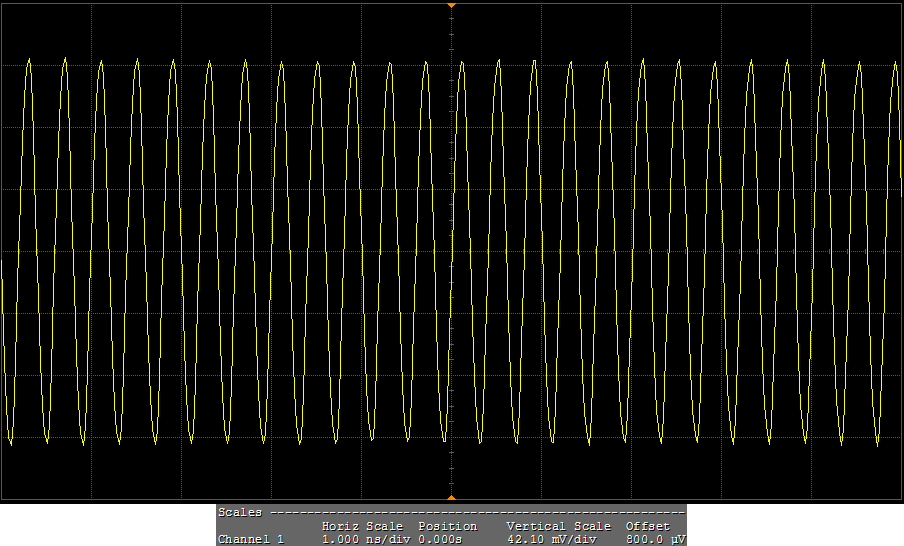Select the Horiz Scale column label
The width and height of the screenshot is (904, 546).
362,526
